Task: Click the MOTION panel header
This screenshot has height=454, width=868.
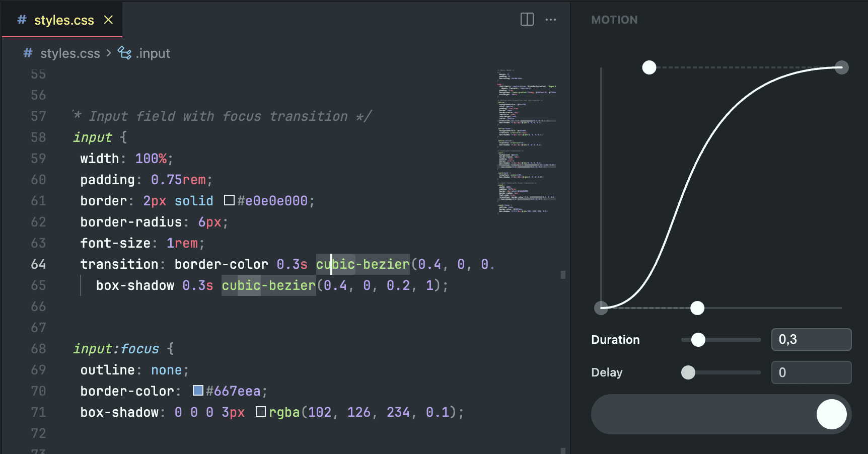Action: click(x=614, y=20)
